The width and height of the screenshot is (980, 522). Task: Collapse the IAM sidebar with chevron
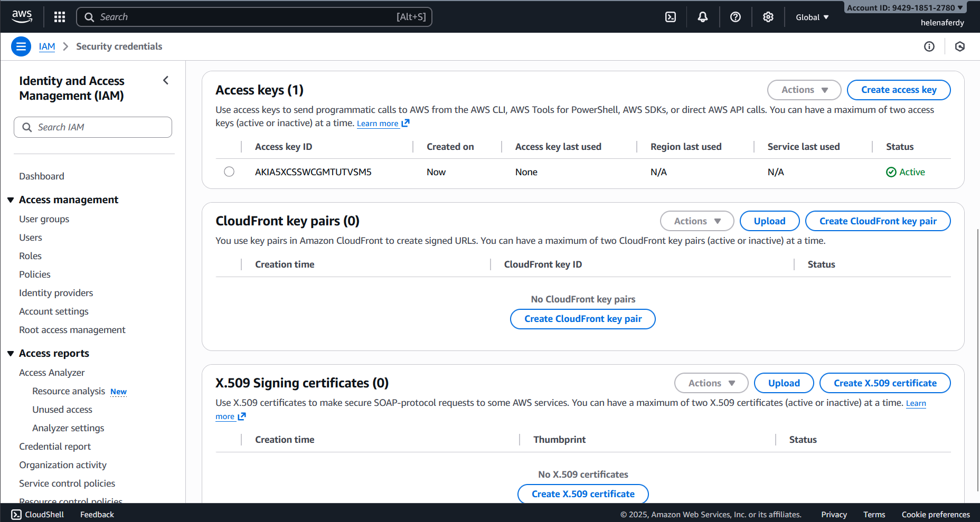pos(166,80)
